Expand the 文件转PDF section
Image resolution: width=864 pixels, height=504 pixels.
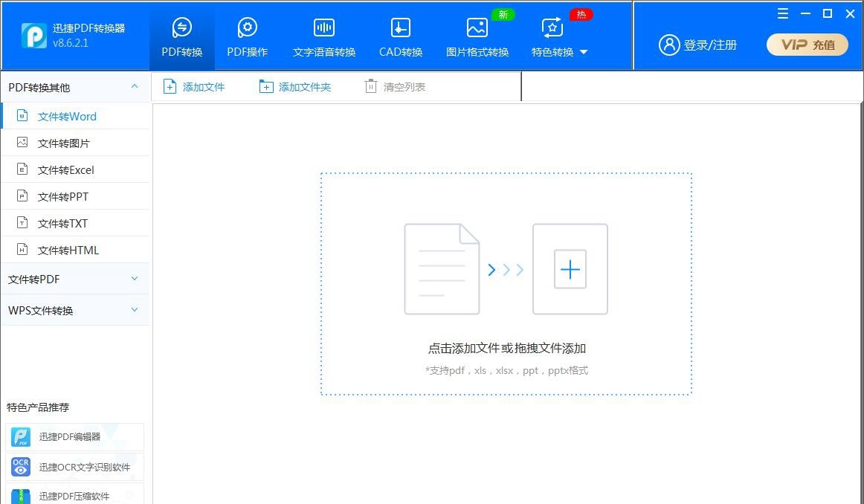135,279
